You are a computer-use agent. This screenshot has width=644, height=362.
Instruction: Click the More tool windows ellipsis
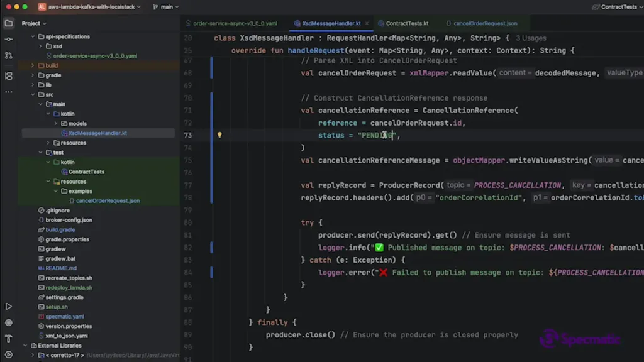pos(8,92)
